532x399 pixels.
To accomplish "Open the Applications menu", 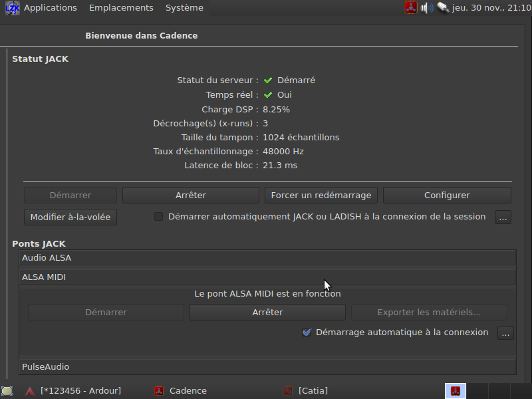I will (51, 8).
